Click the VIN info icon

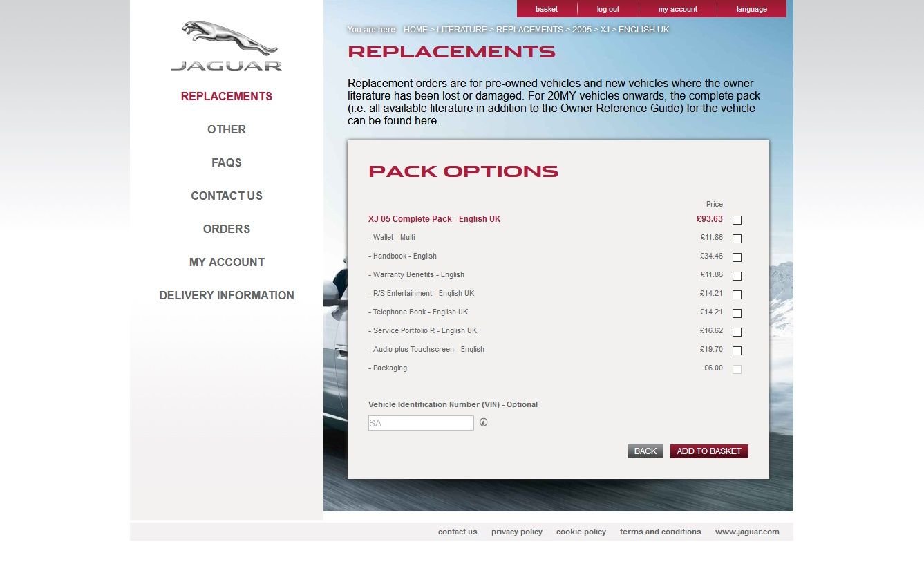[x=483, y=422]
